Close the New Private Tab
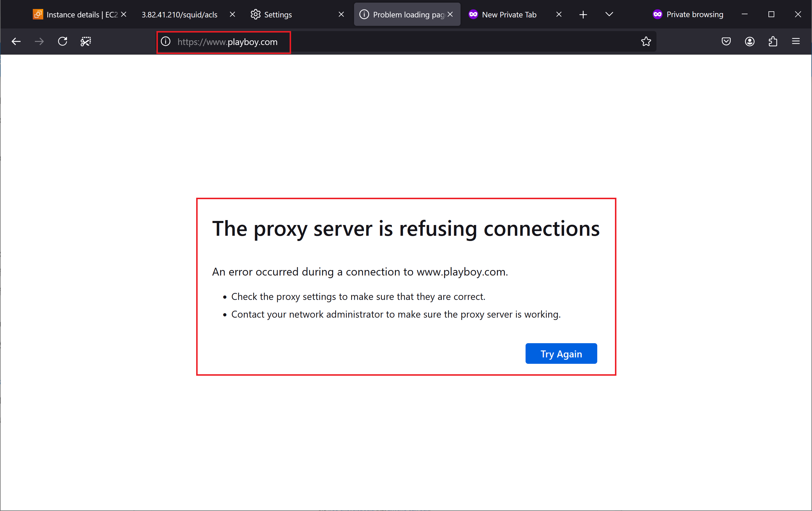 (559, 15)
